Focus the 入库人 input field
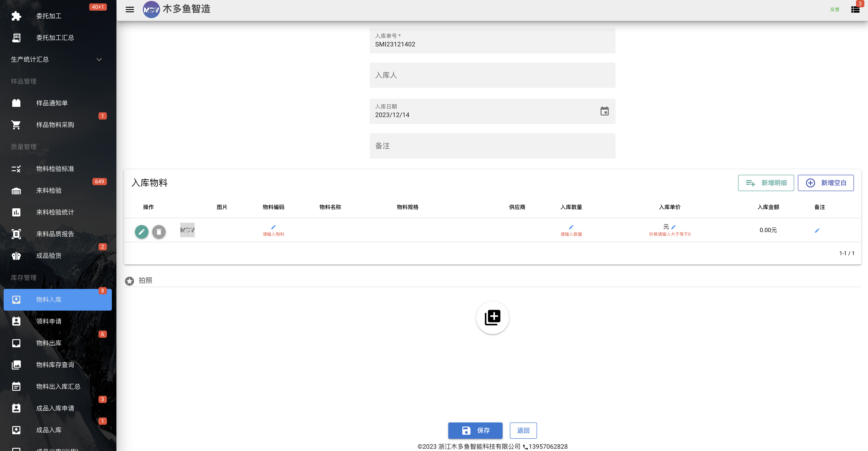 492,75
